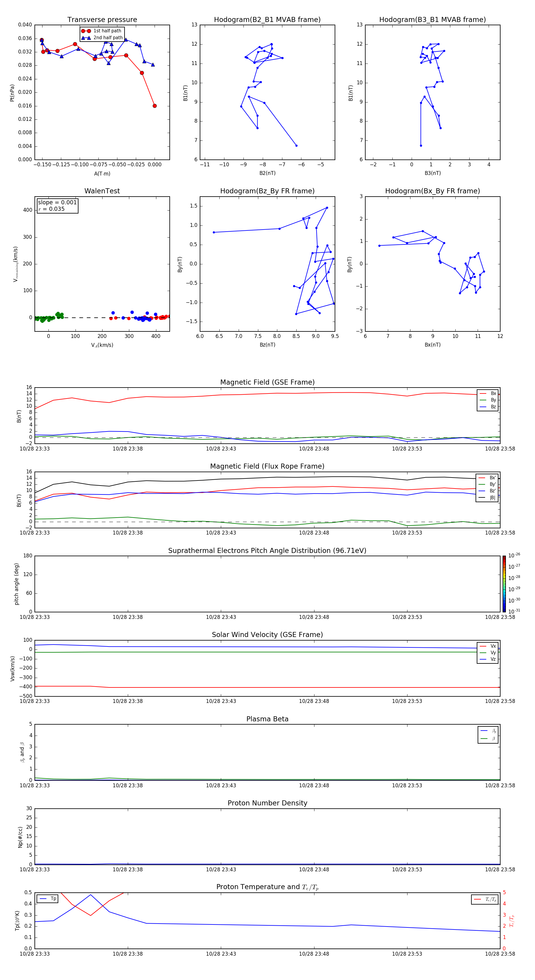Click the "Pt(nPa)" y-axis label
The height and width of the screenshot is (980, 535).
(x=12, y=93)
